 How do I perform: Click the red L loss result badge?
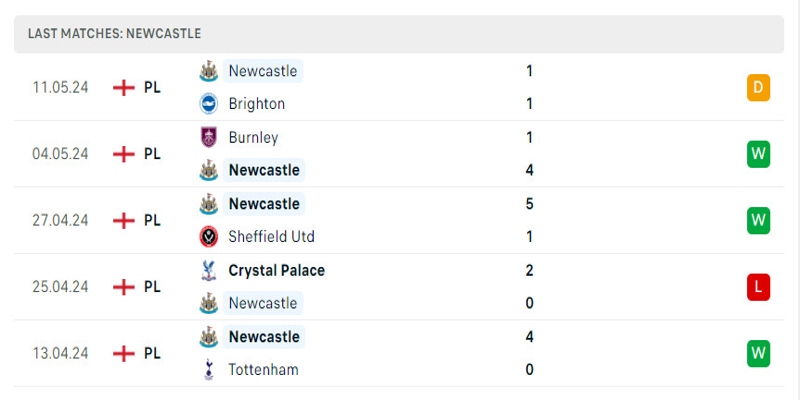tap(758, 287)
